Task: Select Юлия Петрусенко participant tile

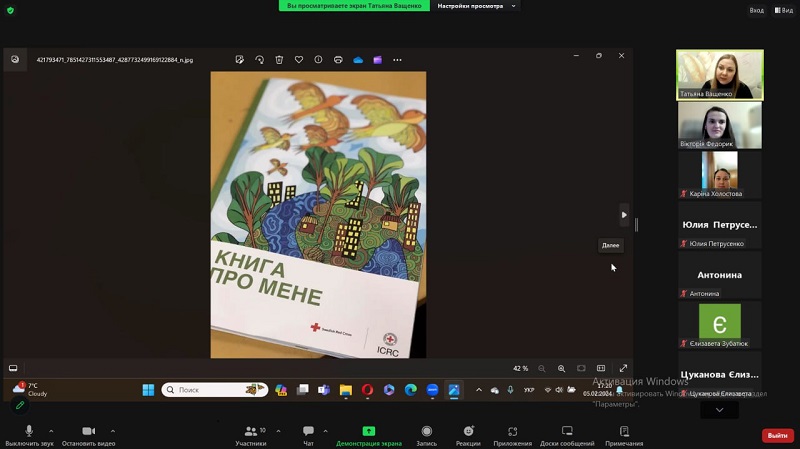Action: (720, 225)
